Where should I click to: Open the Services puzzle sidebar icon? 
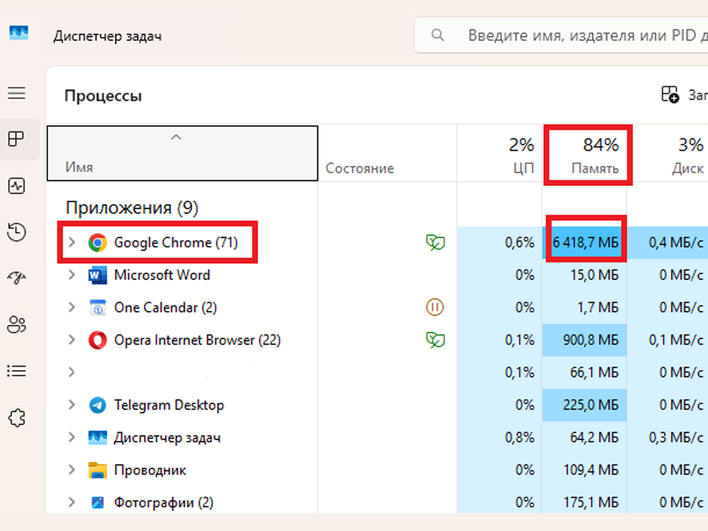point(17,418)
